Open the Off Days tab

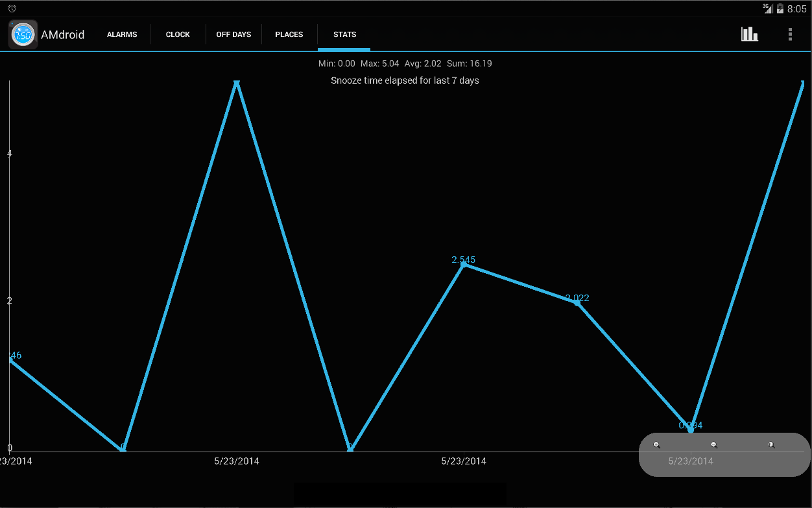point(233,34)
